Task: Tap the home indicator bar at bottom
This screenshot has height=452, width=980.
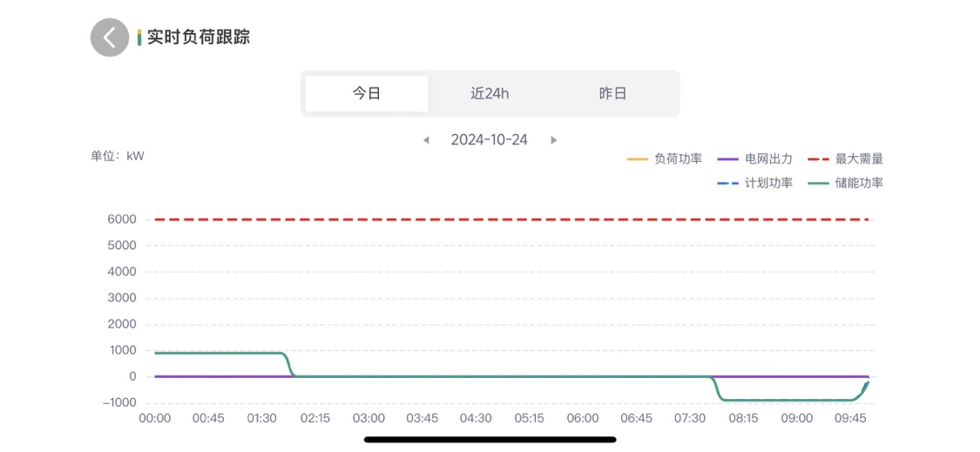Action: [490, 440]
